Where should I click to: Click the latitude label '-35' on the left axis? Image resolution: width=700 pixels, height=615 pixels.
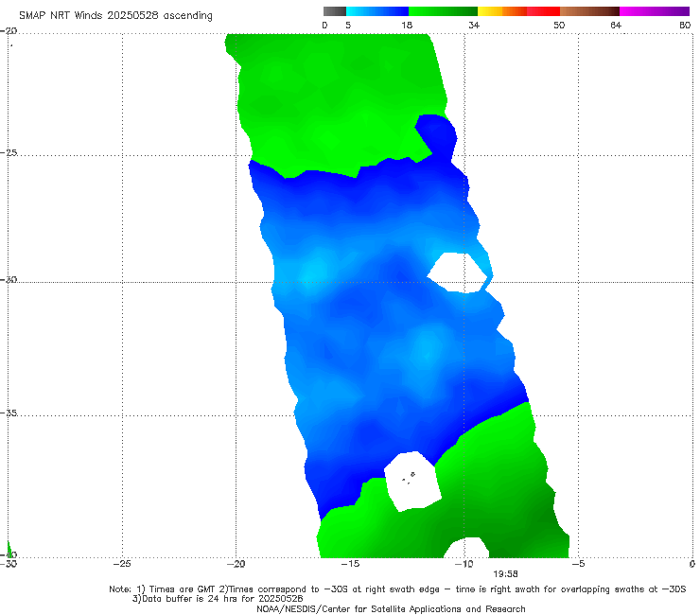[x=9, y=413]
